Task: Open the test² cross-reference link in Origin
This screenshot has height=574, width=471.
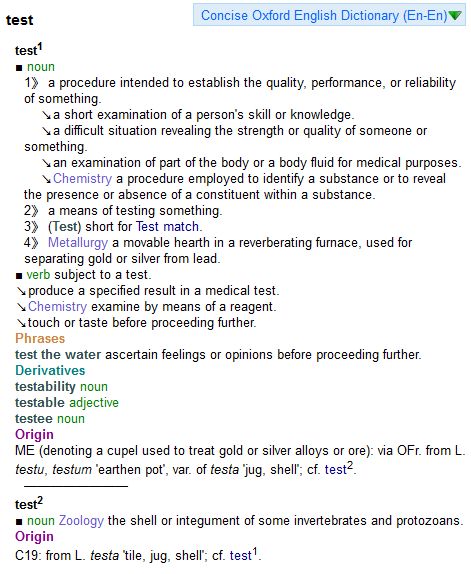Action: [339, 468]
